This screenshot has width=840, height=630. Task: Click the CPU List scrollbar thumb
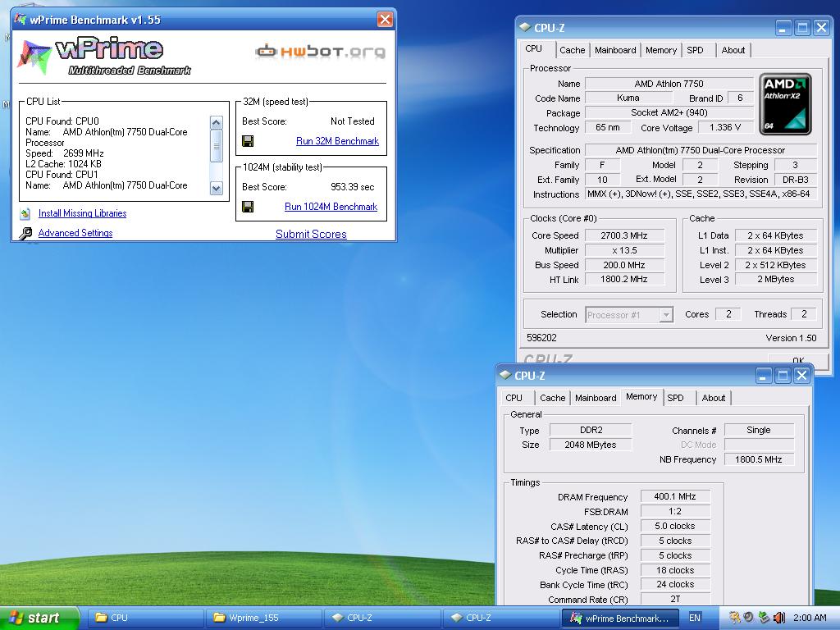217,146
